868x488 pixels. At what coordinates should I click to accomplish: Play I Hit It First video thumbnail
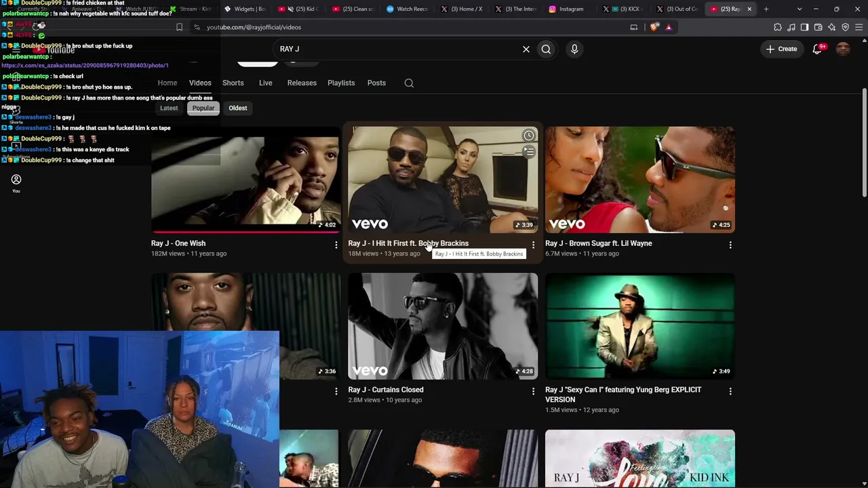443,179
